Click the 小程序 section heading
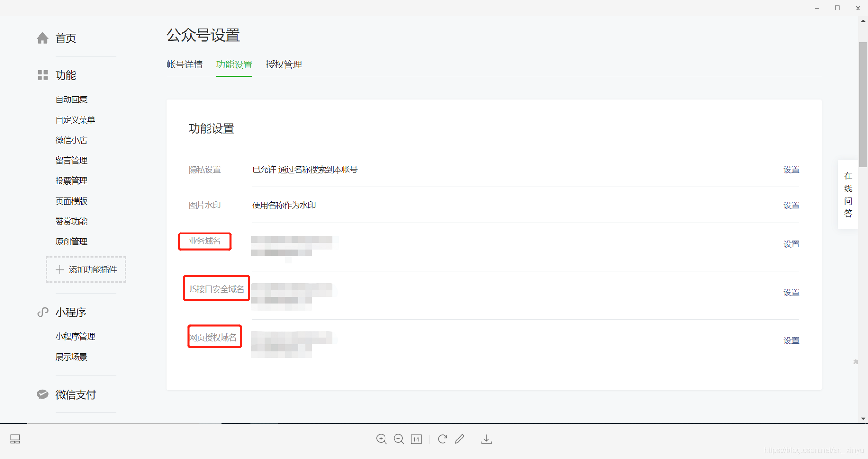The width and height of the screenshot is (868, 459). (x=71, y=312)
